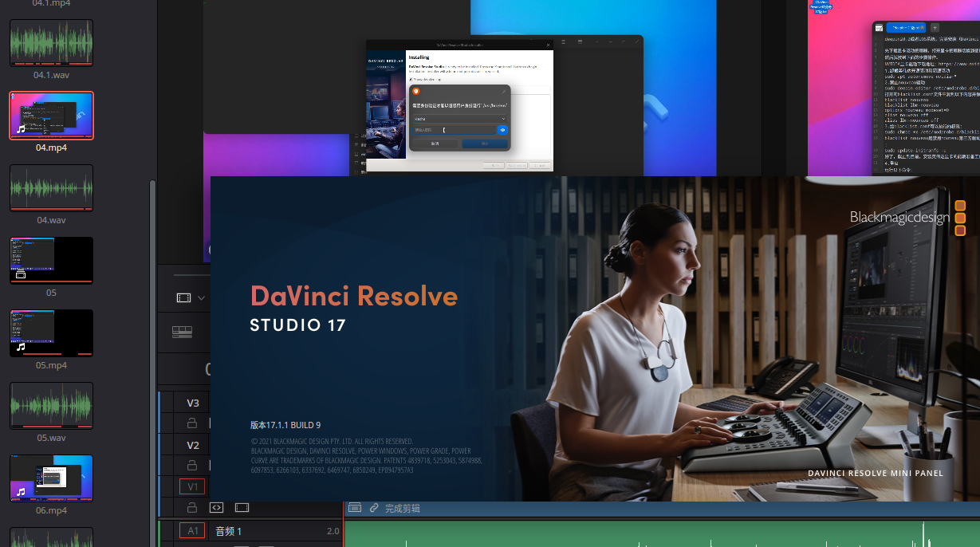Click the 2.0 channel format value
The width and height of the screenshot is (980, 547).
click(333, 531)
